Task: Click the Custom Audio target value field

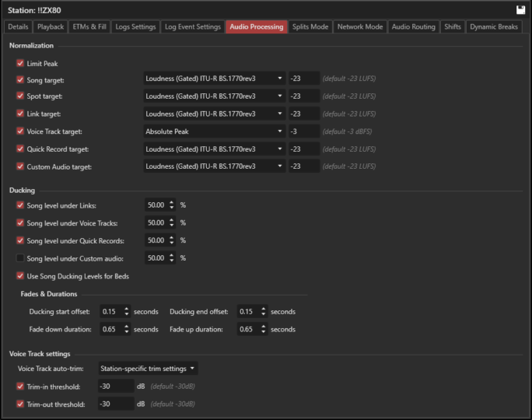Action: (304, 166)
